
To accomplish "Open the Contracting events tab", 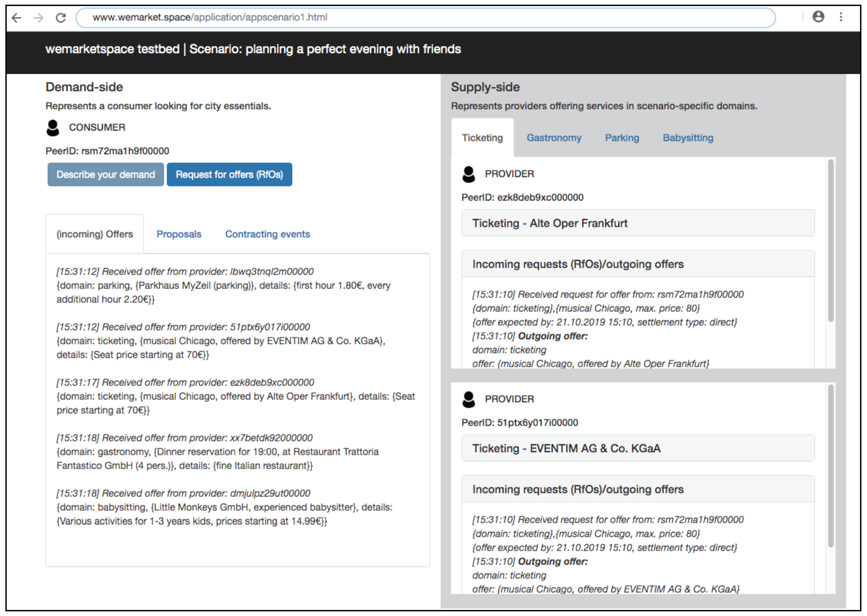I will [268, 234].
